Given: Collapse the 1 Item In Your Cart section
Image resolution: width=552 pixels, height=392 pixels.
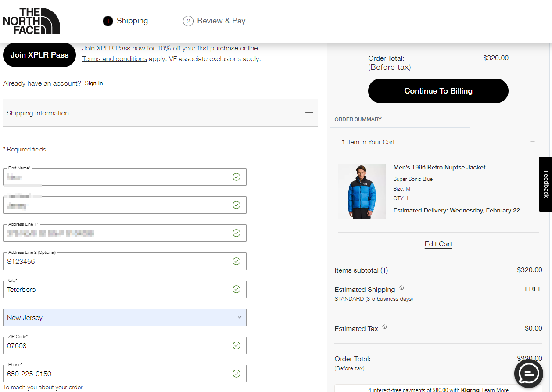Looking at the screenshot, I should [x=532, y=142].
